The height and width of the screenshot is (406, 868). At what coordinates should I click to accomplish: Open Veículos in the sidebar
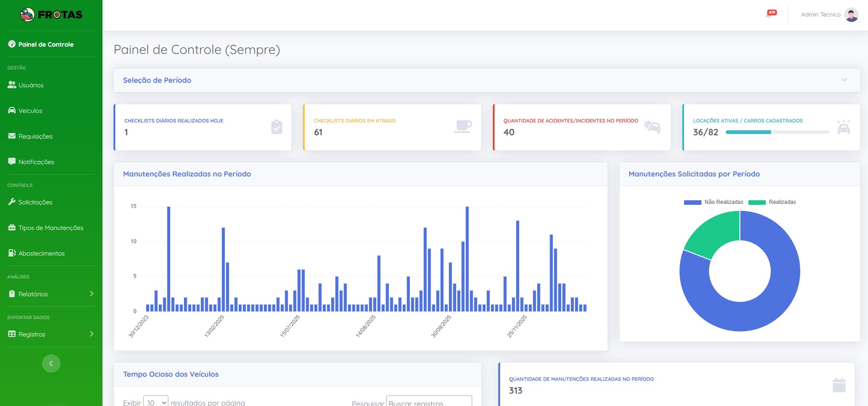pyautogui.click(x=30, y=111)
